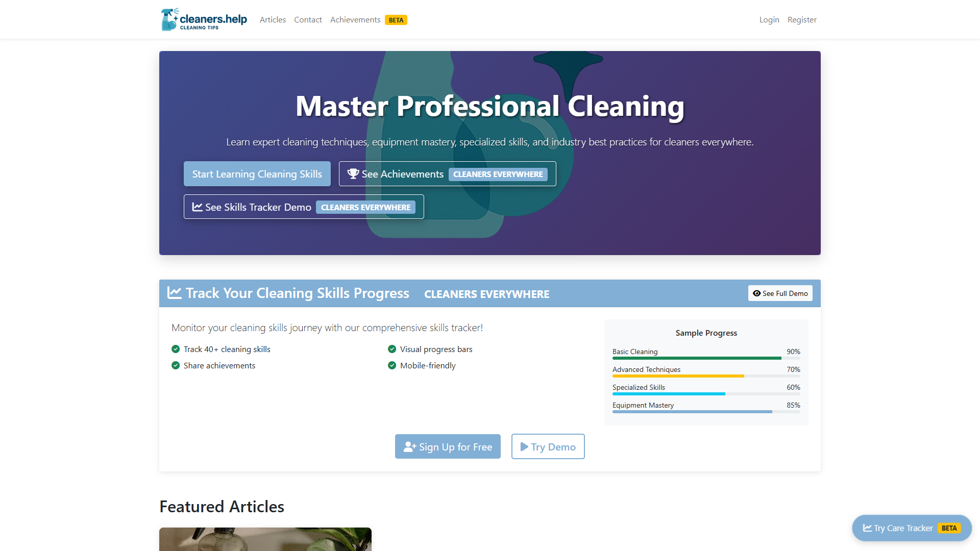Click the chart icon beside Track Your Cleaning Skills Progress

point(175,293)
